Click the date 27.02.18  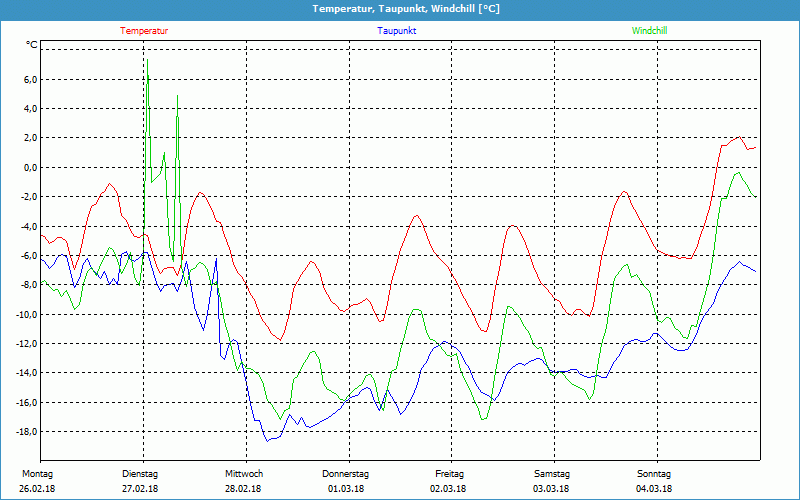click(x=140, y=489)
